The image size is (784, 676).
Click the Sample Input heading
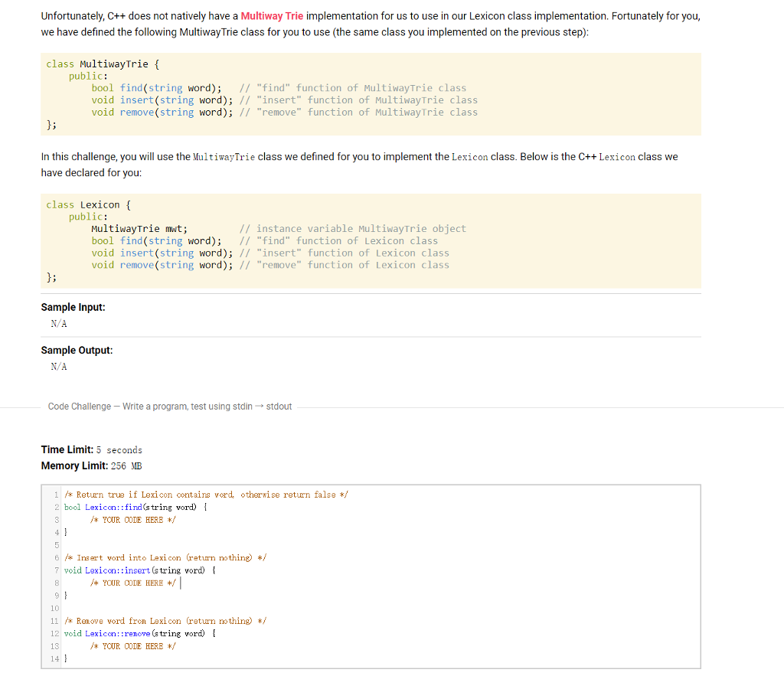(x=73, y=307)
